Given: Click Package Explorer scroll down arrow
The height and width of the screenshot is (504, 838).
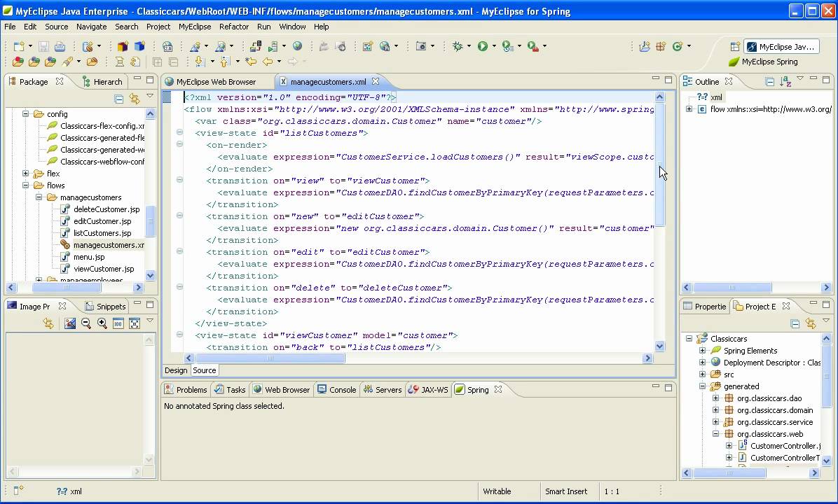Looking at the screenshot, I should 150,276.
